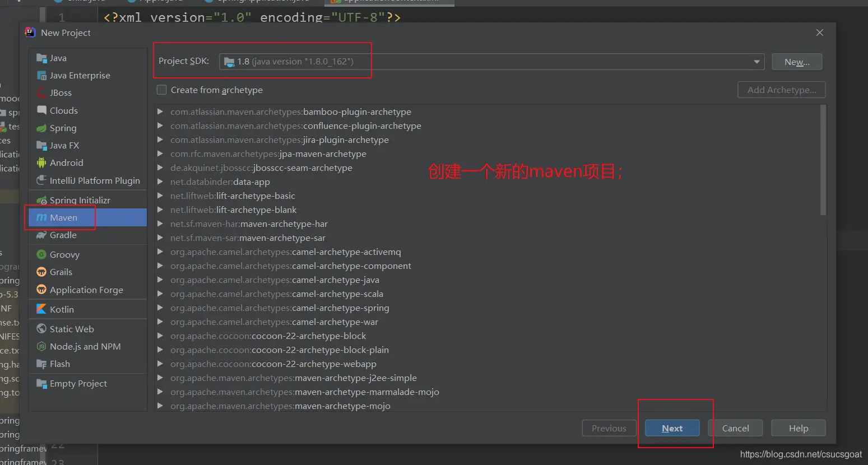
Task: Click the Groovy icon
Action: coord(41,254)
